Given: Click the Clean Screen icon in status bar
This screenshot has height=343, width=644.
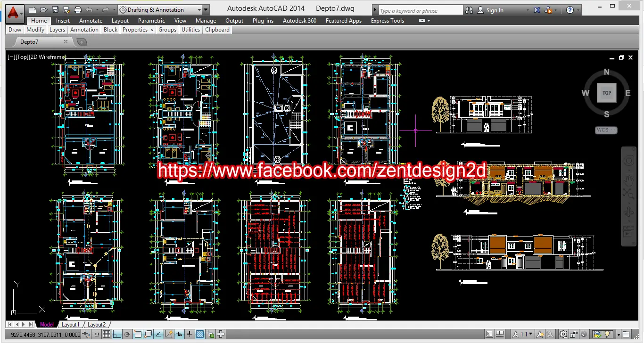Looking at the screenshot, I should (626, 335).
